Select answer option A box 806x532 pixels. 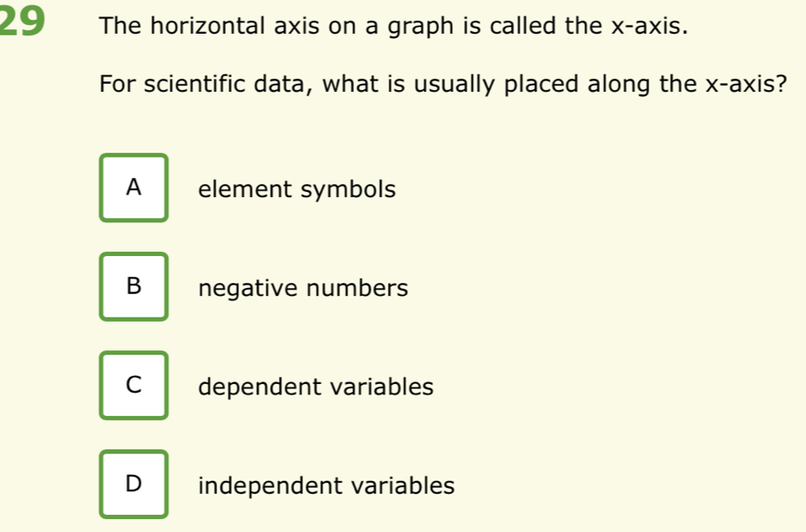pyautogui.click(x=133, y=188)
